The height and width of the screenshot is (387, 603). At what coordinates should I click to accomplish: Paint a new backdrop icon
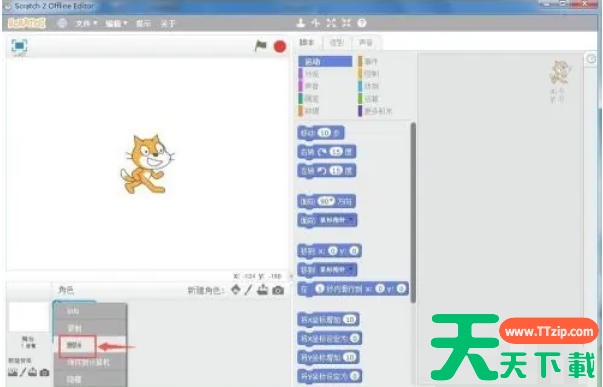[x=23, y=372]
